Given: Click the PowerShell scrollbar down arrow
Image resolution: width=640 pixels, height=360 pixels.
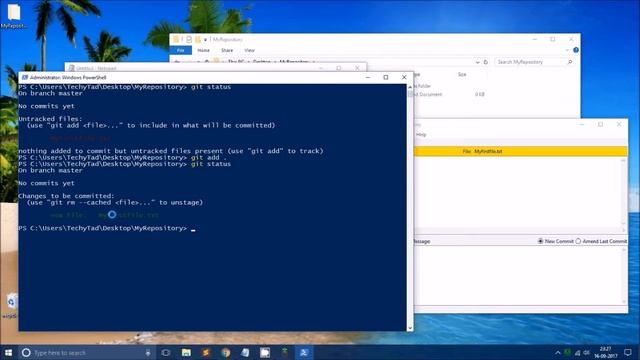Looking at the screenshot, I should [410, 328].
